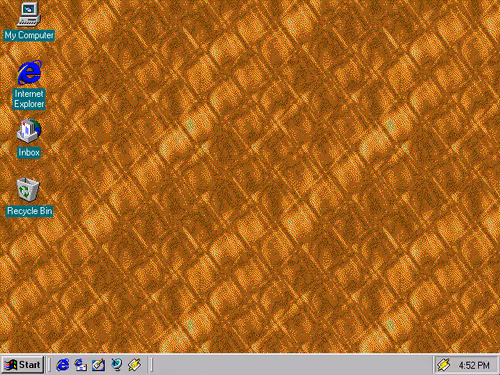
Task: Launch Outlook Express from the Quick Launch bar
Action: click(80, 365)
